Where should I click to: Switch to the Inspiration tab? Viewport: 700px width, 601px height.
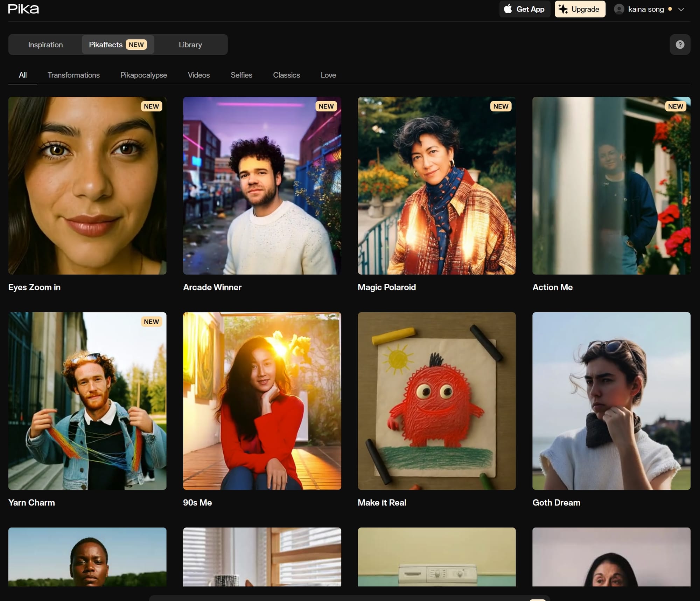pyautogui.click(x=45, y=44)
